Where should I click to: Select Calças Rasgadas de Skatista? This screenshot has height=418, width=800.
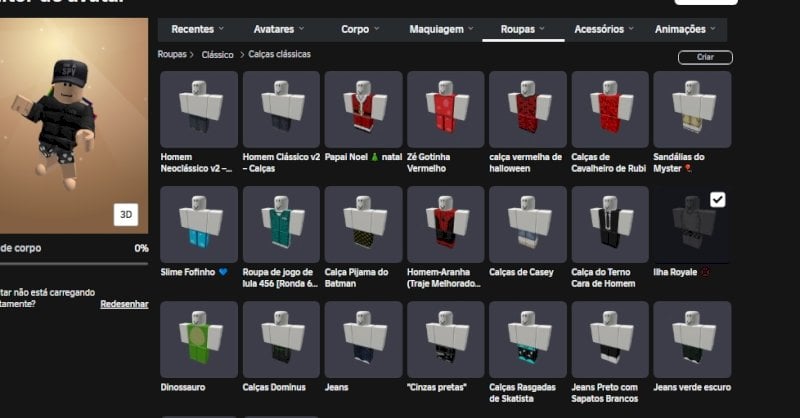pyautogui.click(x=528, y=339)
